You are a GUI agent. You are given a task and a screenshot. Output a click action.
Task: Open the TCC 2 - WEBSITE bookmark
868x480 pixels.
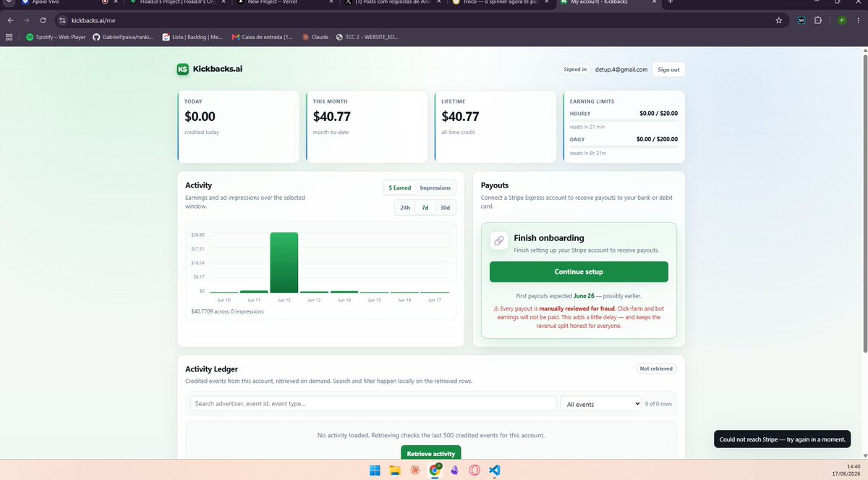pos(367,36)
